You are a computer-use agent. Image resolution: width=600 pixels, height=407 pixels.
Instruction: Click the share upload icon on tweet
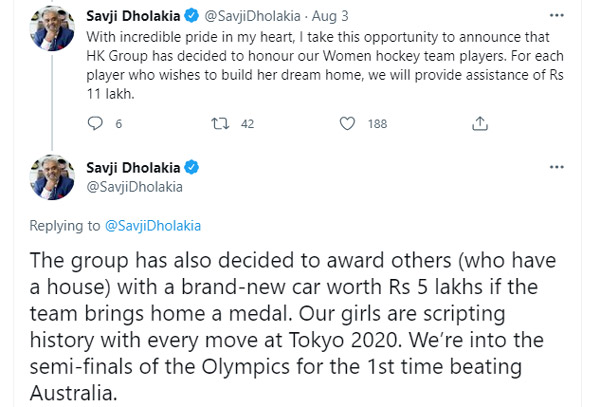(x=480, y=123)
